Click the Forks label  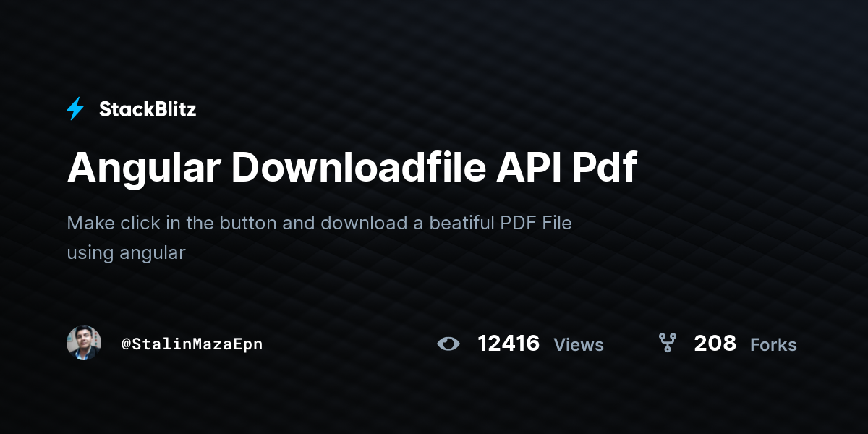click(773, 344)
